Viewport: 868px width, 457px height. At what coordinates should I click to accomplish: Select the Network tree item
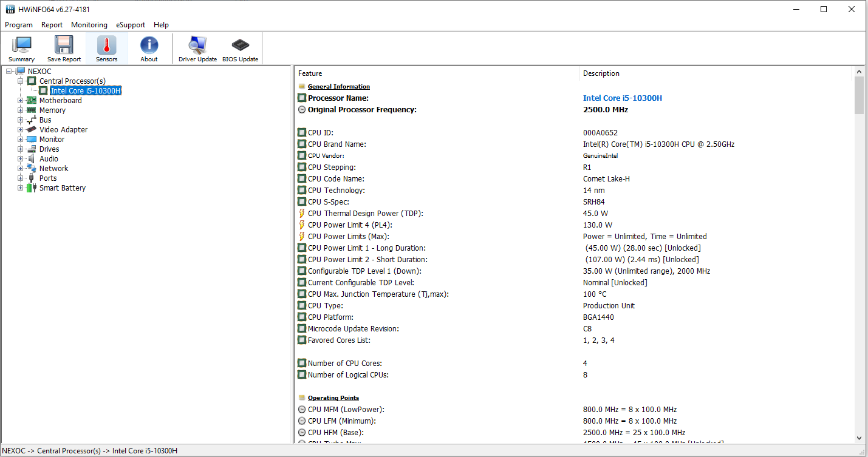click(54, 169)
